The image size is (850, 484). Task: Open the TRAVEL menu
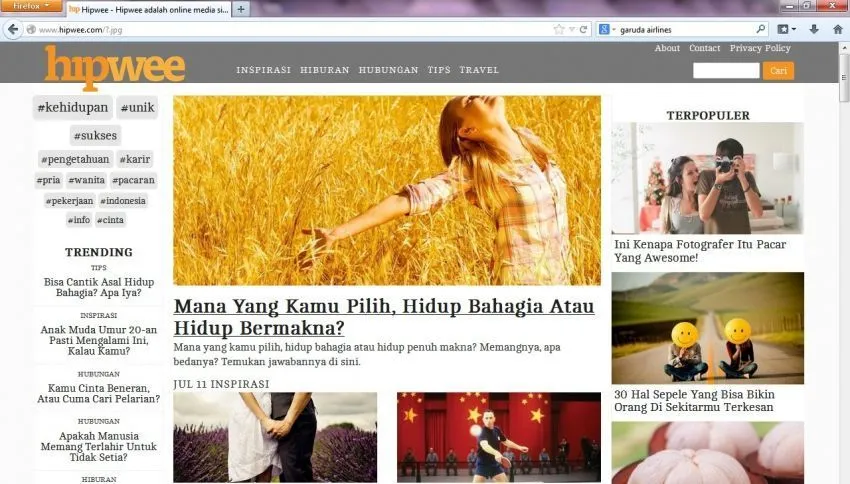click(x=479, y=70)
